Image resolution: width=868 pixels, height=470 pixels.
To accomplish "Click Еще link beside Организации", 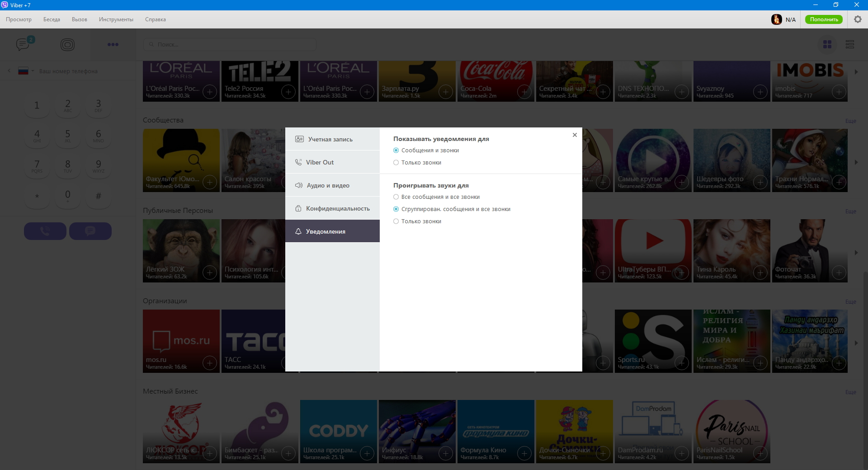I will pyautogui.click(x=851, y=301).
